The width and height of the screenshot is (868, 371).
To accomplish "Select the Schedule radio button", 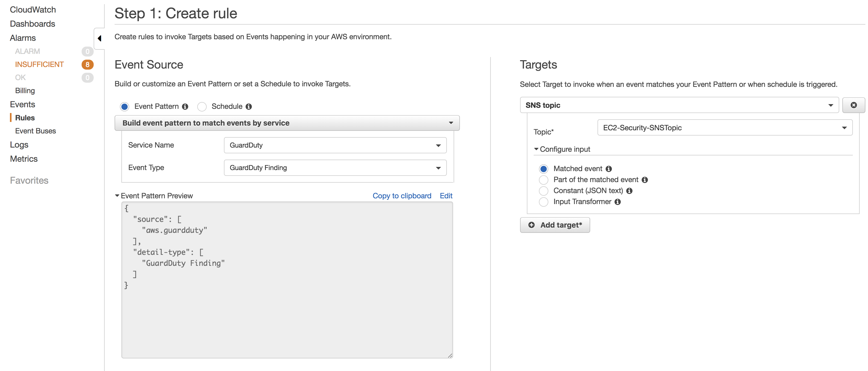I will tap(202, 107).
